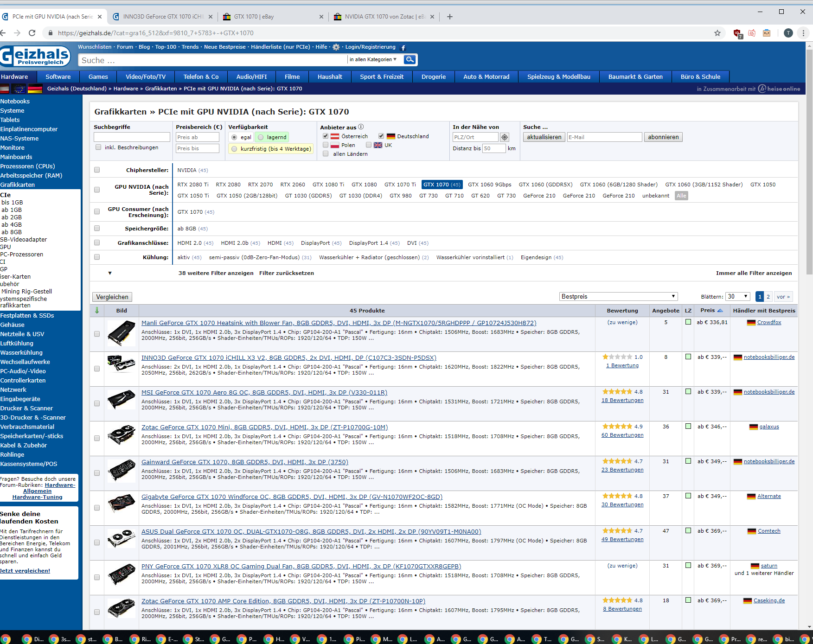The height and width of the screenshot is (644, 813).
Task: Click the red shield extension icon
Action: coord(737,33)
